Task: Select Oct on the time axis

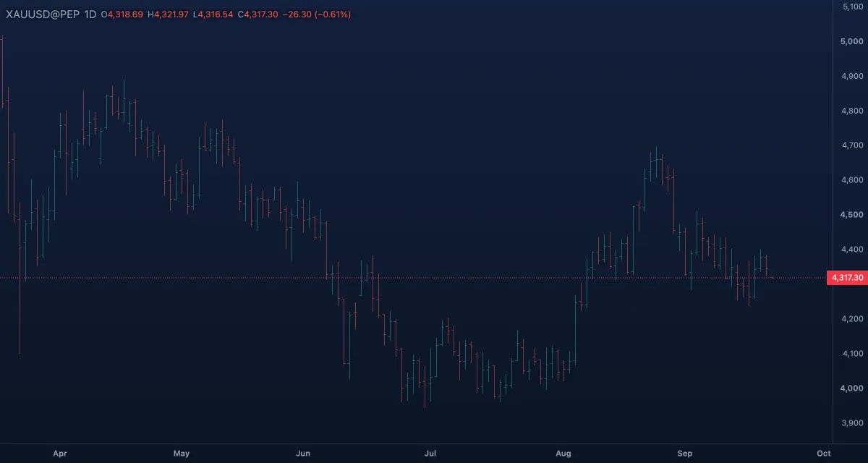Action: pyautogui.click(x=823, y=454)
